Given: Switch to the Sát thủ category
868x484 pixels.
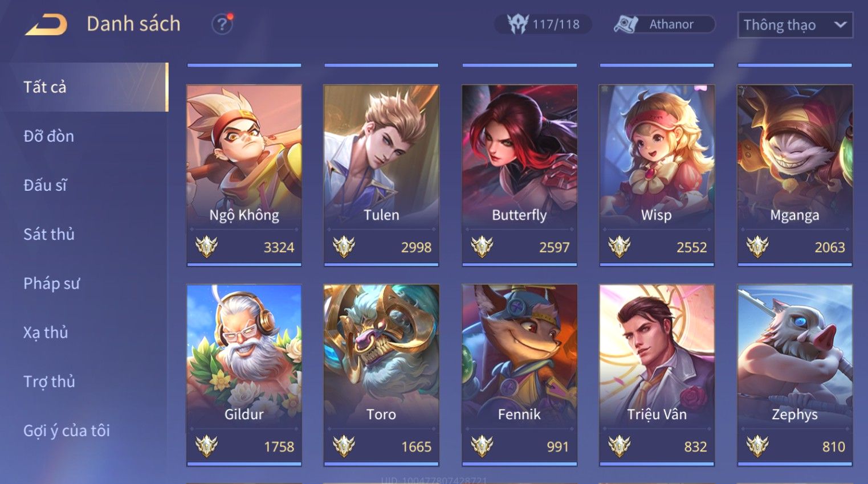Looking at the screenshot, I should 49,234.
